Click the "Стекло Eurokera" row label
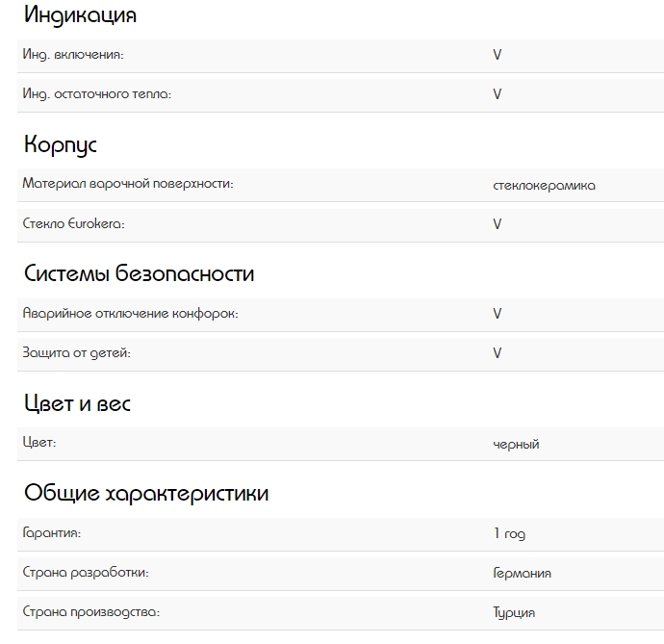 74,223
